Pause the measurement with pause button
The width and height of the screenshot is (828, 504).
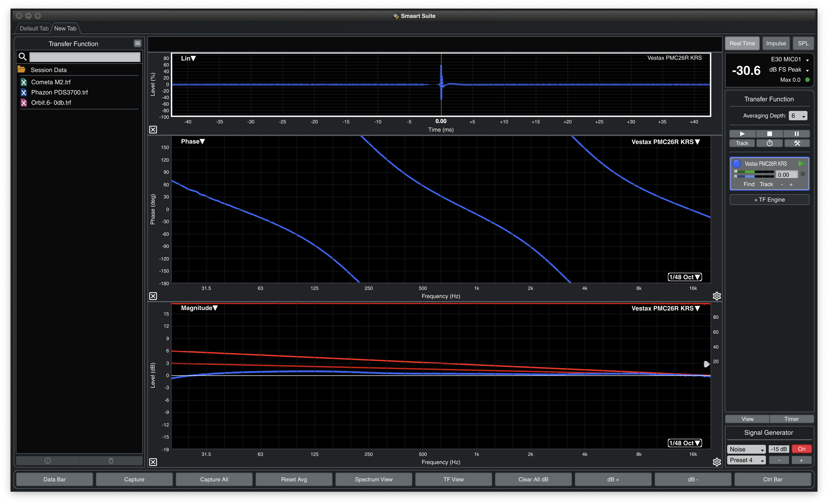[x=797, y=134]
